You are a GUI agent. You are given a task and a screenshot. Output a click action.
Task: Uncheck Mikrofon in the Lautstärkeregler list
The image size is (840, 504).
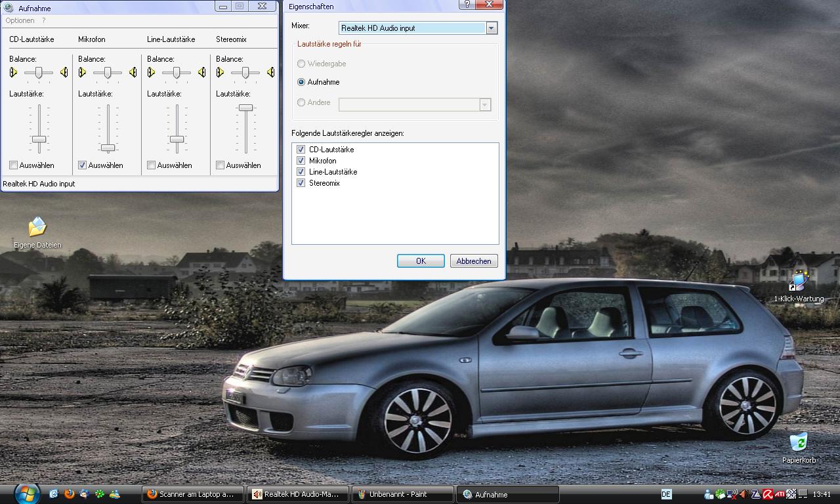pyautogui.click(x=301, y=161)
